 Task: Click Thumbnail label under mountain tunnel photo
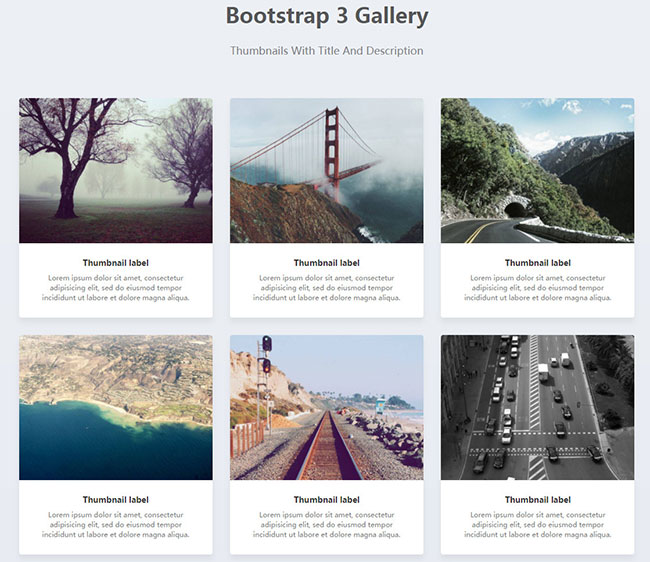tap(537, 263)
